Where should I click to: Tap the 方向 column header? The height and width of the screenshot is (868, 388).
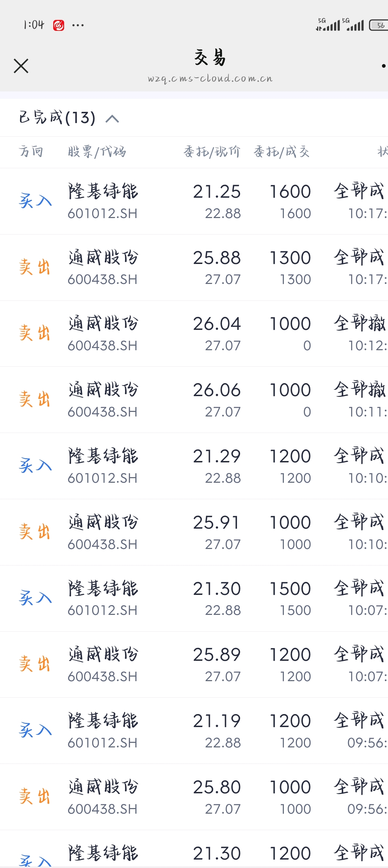tap(31, 152)
